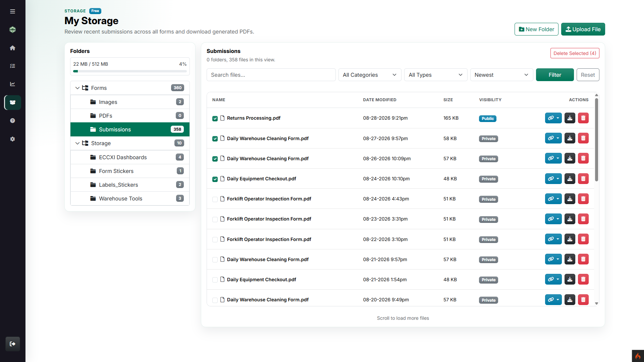Image resolution: width=644 pixels, height=362 pixels.
Task: Click the Search files input field
Action: click(271, 75)
